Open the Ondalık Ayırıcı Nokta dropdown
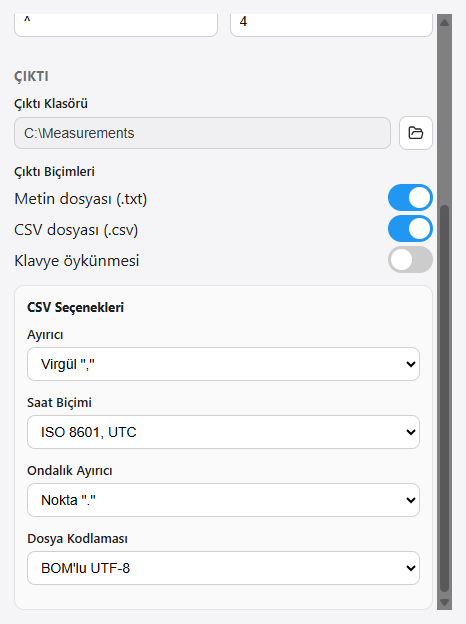The width and height of the screenshot is (466, 624). click(223, 500)
